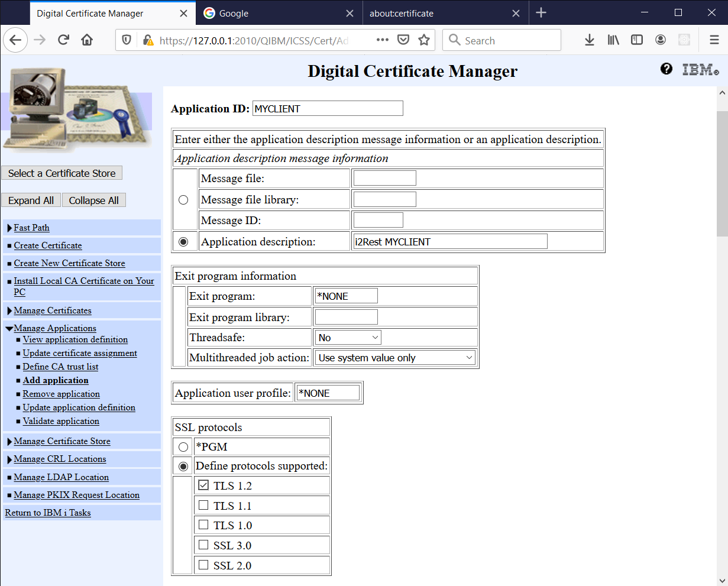Click the Expand All button

[31, 200]
